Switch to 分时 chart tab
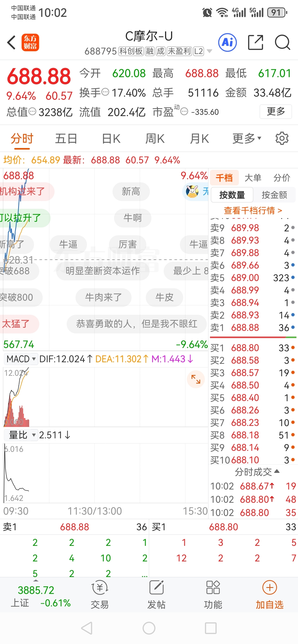 click(22, 138)
